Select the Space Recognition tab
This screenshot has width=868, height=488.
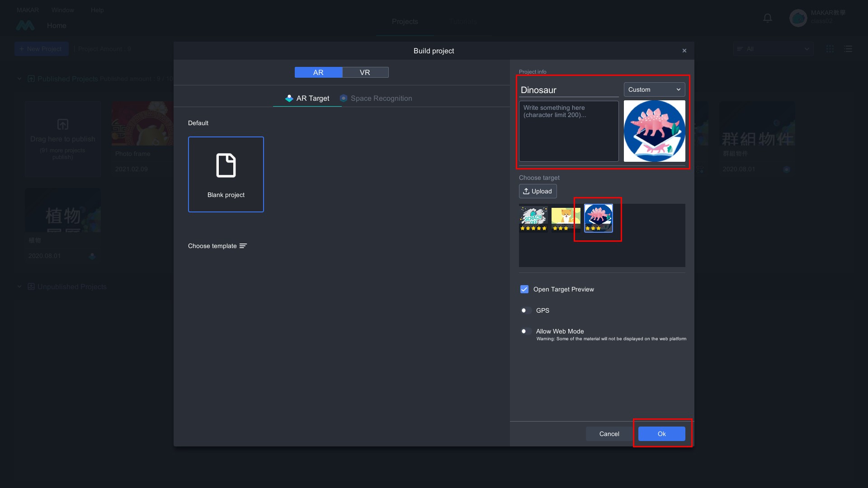[376, 98]
